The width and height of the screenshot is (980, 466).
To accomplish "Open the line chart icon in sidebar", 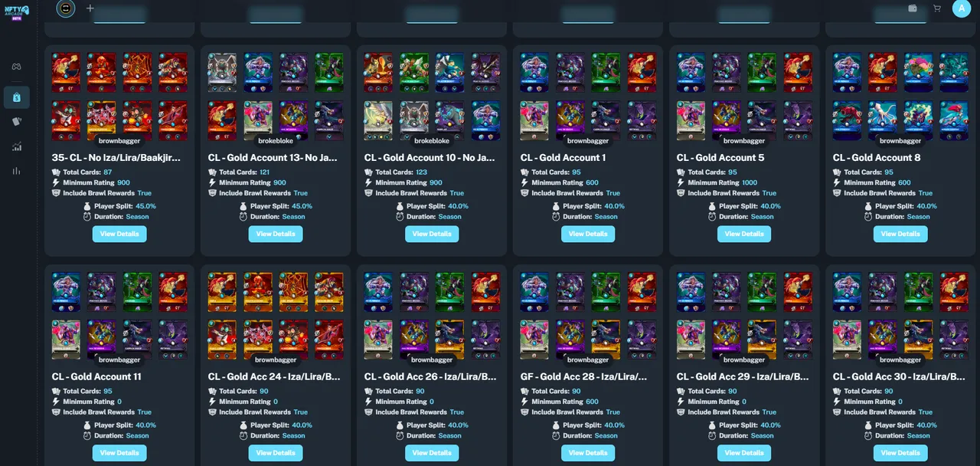I will [x=16, y=146].
